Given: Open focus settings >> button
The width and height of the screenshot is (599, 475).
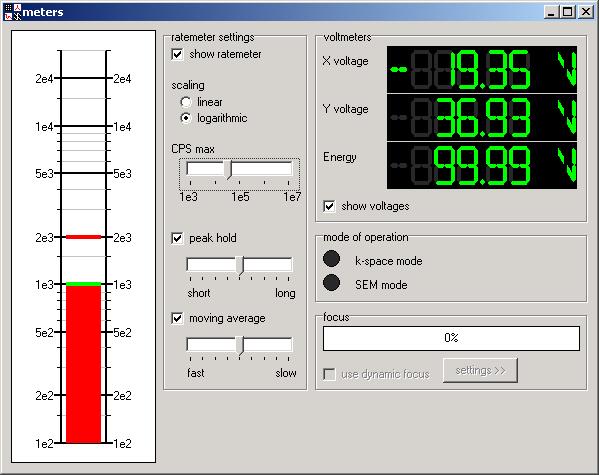Looking at the screenshot, I should 480,370.
